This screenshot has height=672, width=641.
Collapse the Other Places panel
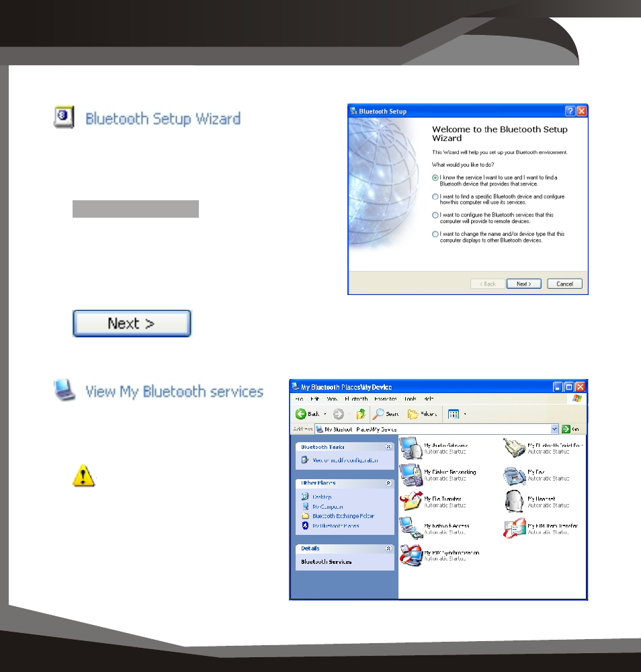point(388,483)
